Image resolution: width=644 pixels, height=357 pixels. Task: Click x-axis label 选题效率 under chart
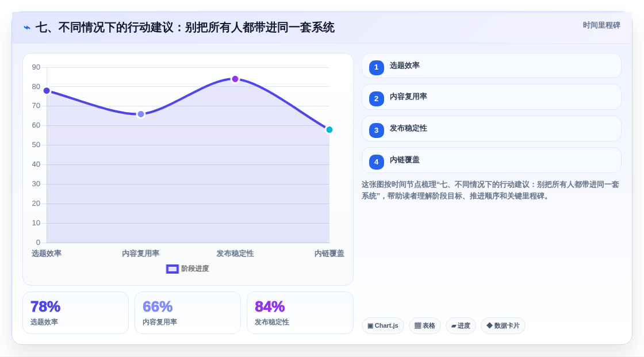(x=47, y=254)
